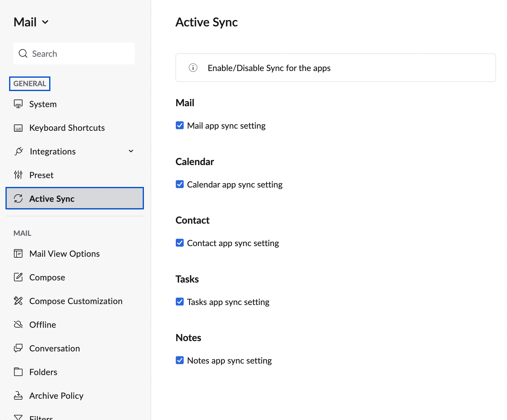Disable Calendar app sync setting checkbox

180,185
